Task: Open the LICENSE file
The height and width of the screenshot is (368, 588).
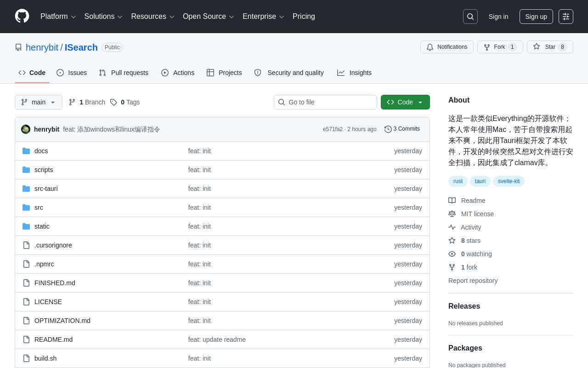Action: click(x=48, y=302)
